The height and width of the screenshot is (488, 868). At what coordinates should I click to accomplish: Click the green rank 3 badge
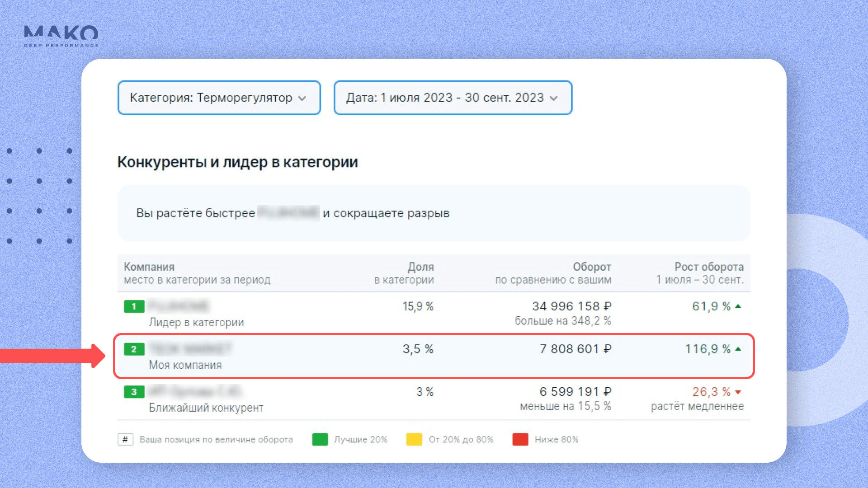click(134, 392)
